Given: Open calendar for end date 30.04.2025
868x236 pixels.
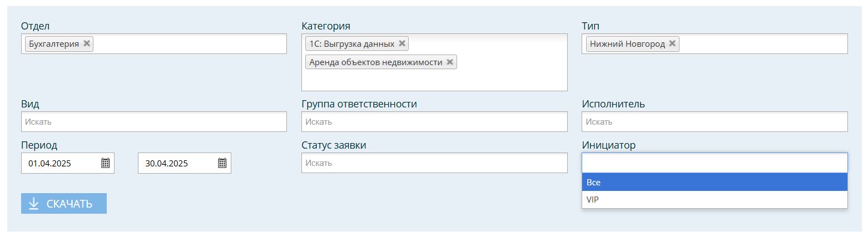Looking at the screenshot, I should pyautogui.click(x=222, y=163).
